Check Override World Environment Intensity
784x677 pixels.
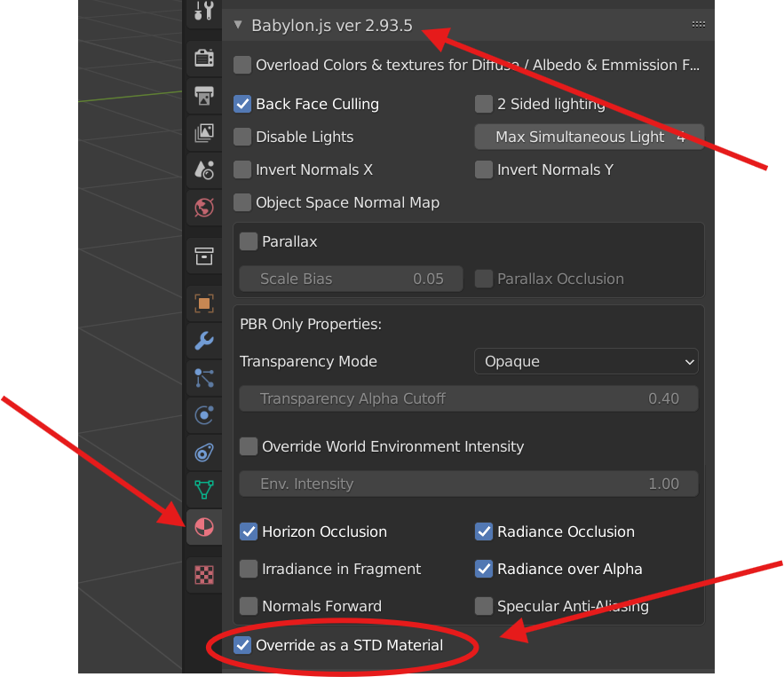click(x=249, y=446)
